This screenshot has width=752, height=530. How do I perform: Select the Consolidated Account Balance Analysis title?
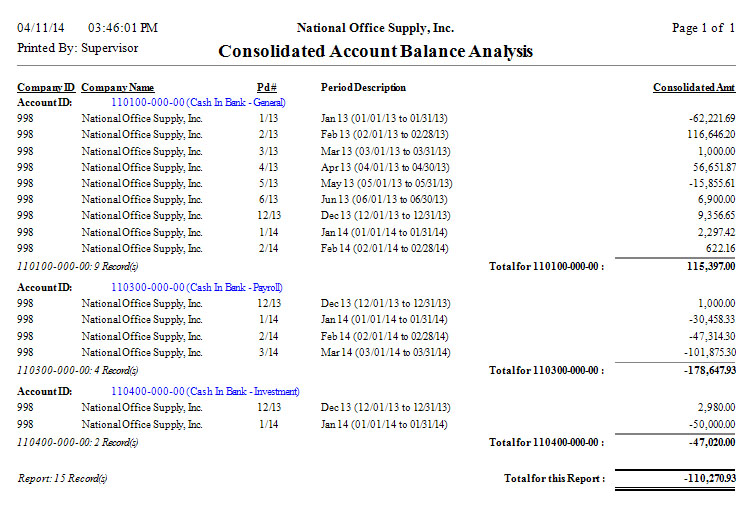point(375,52)
